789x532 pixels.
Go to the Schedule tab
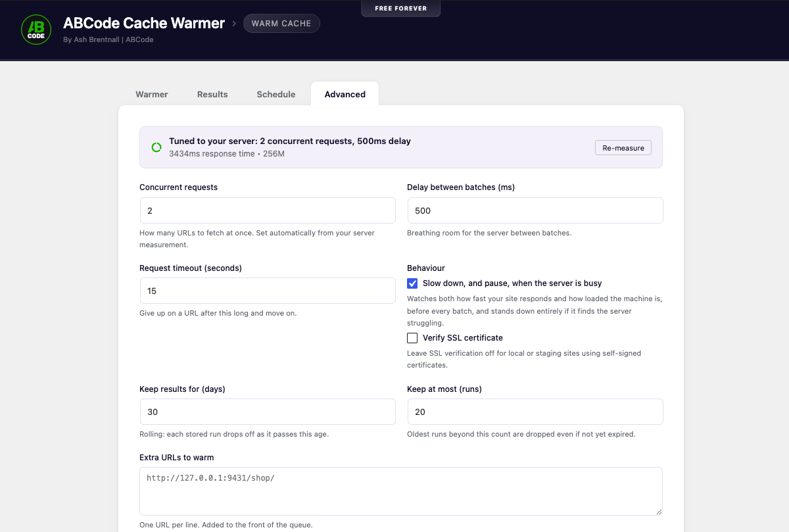click(276, 94)
